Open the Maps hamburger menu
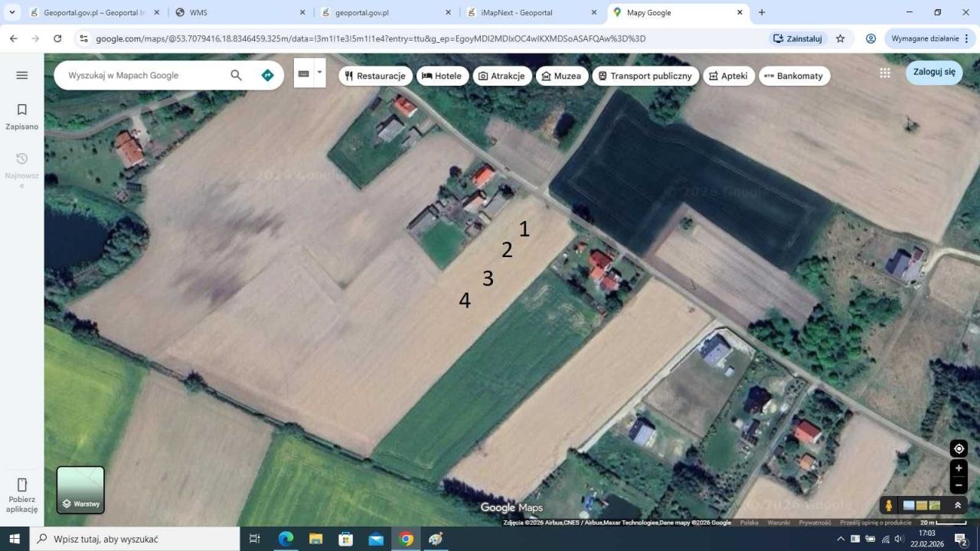980x551 pixels. click(21, 75)
